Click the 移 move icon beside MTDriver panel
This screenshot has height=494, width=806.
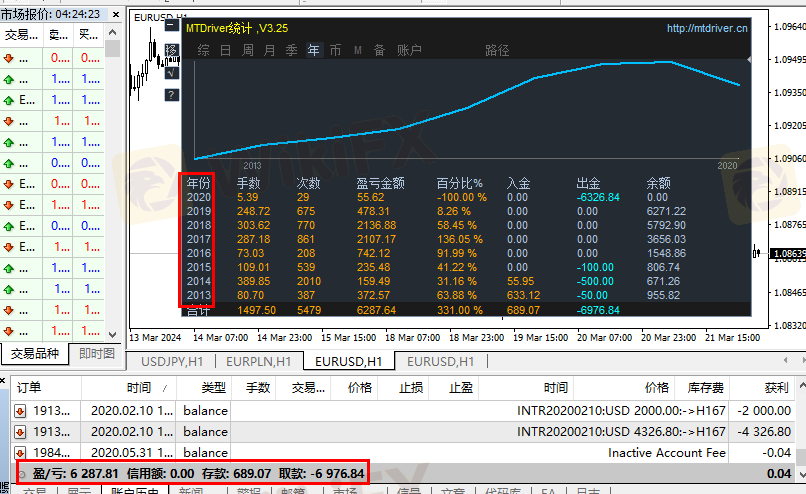172,50
